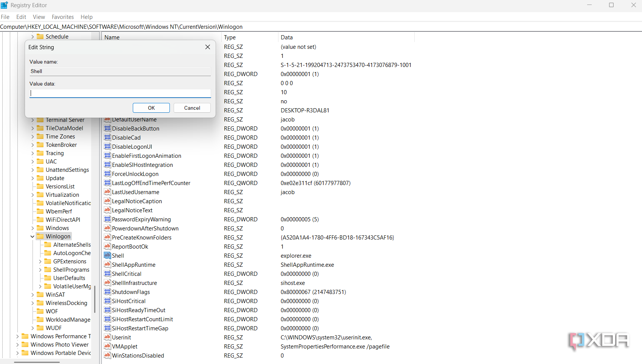Screen dimensions: 642x364
Task: Close the Edit String dialog
Action: point(207,47)
